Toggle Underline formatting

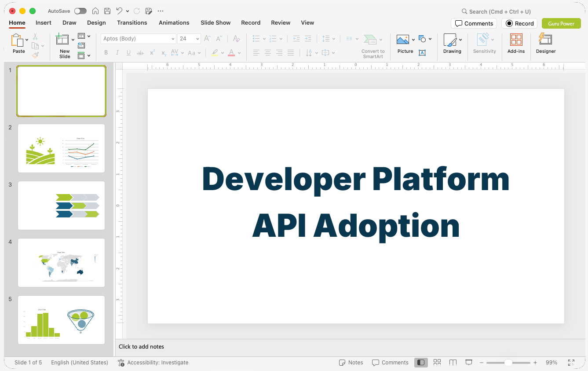[128, 53]
